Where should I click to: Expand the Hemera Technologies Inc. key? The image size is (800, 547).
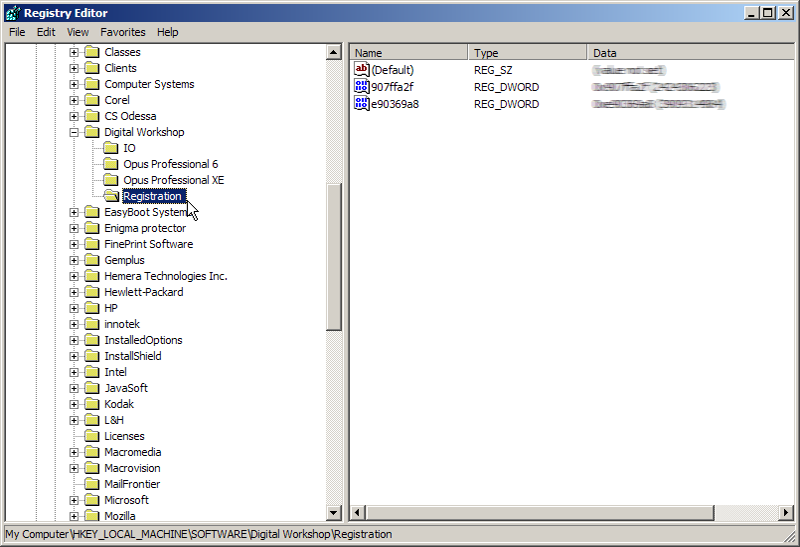[x=74, y=276]
